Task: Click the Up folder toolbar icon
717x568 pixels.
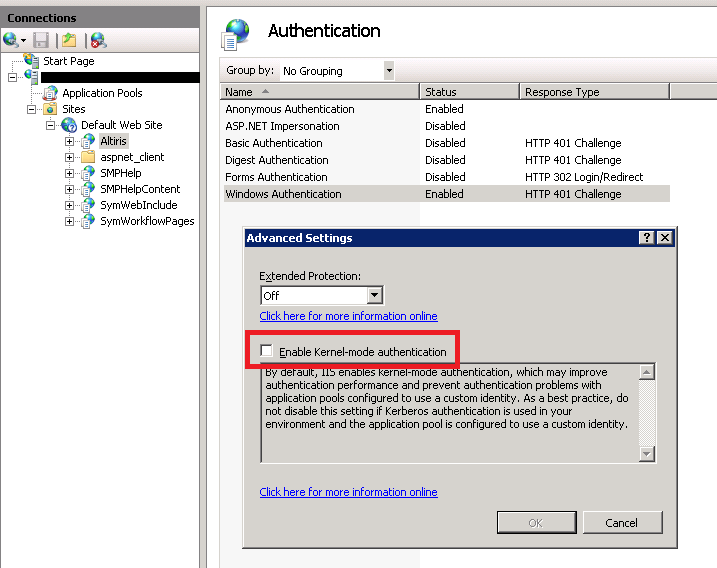Action: pos(69,40)
